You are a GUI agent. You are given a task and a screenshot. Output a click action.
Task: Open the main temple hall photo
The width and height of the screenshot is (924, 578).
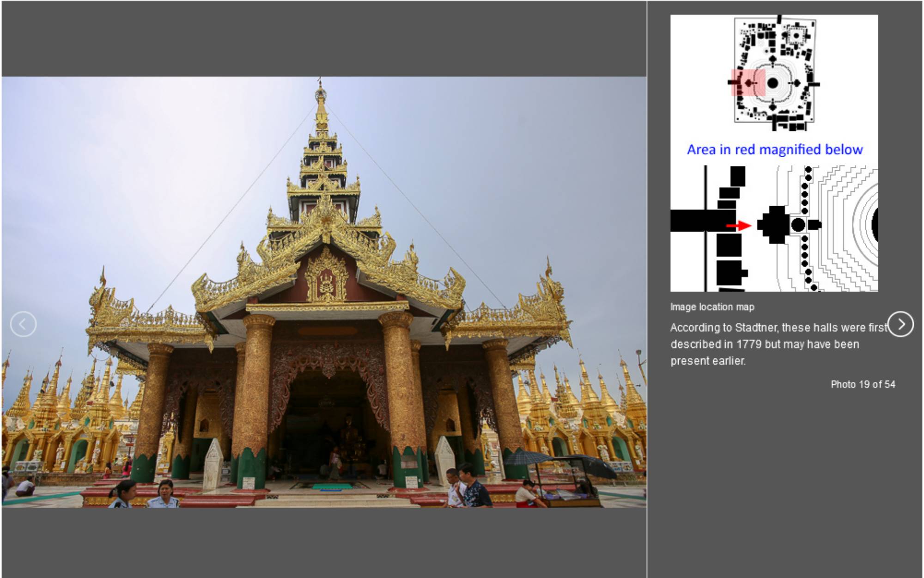pos(324,292)
